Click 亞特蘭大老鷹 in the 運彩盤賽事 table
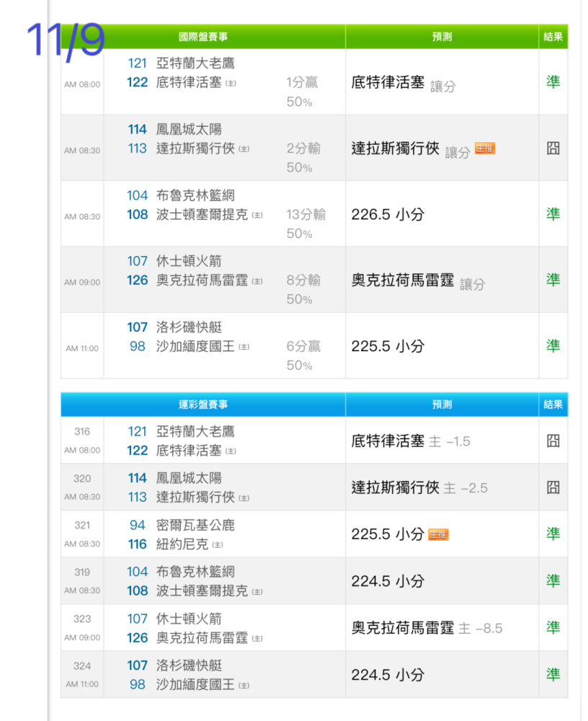This screenshot has width=588, height=721. tap(195, 431)
